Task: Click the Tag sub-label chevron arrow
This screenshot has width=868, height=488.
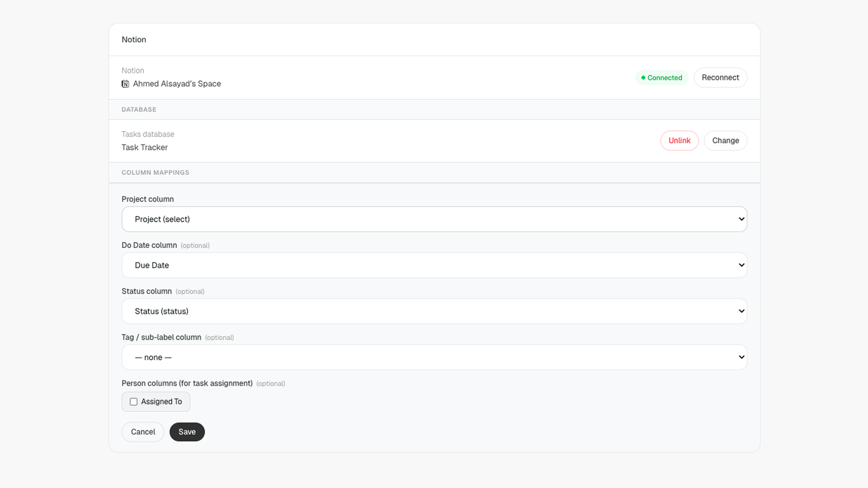Action: point(741,357)
